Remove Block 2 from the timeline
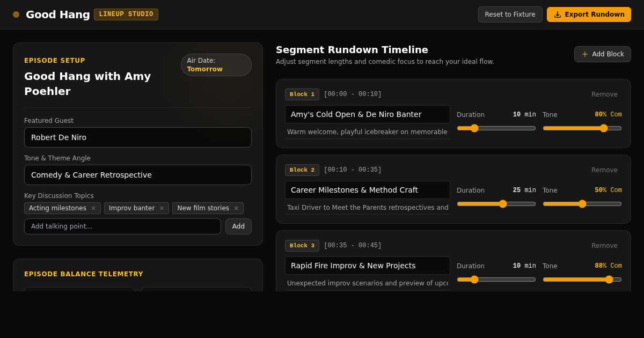Image resolution: width=644 pixels, height=338 pixels. click(x=604, y=170)
